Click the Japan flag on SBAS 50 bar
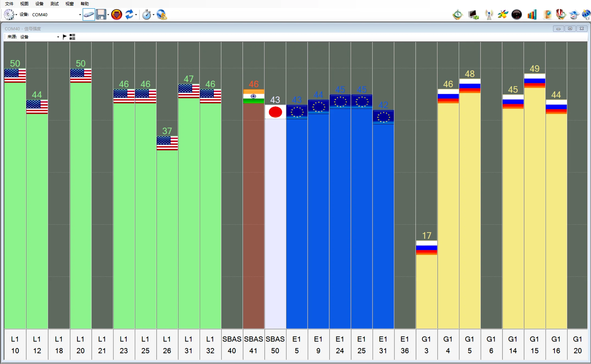 pyautogui.click(x=275, y=112)
